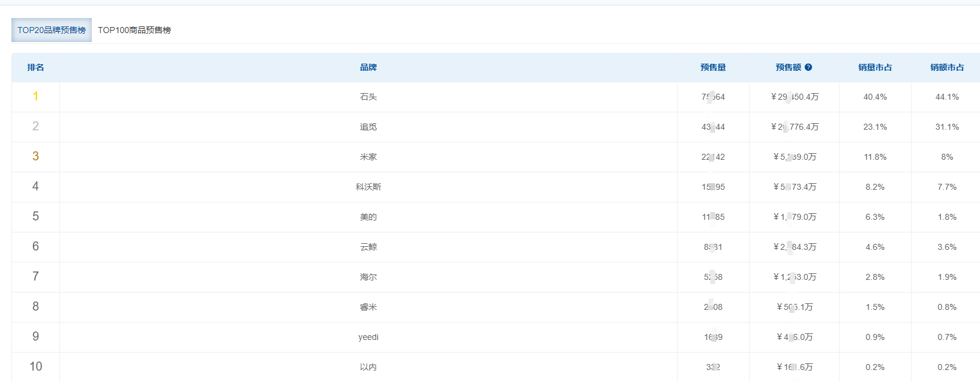This screenshot has width=980, height=382.
Task: Click the presale volume cell for 米家
Action: point(713,157)
